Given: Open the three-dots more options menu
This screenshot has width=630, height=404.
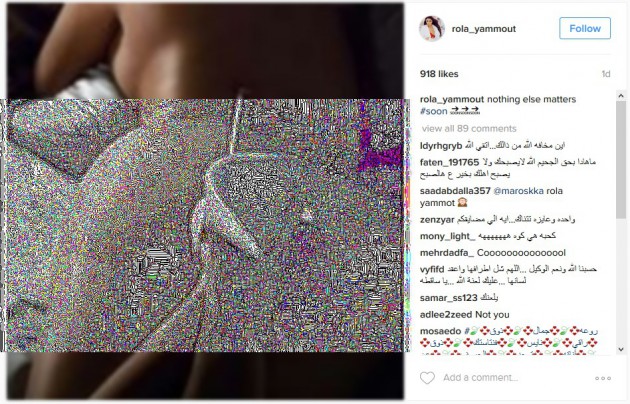Looking at the screenshot, I should point(603,378).
